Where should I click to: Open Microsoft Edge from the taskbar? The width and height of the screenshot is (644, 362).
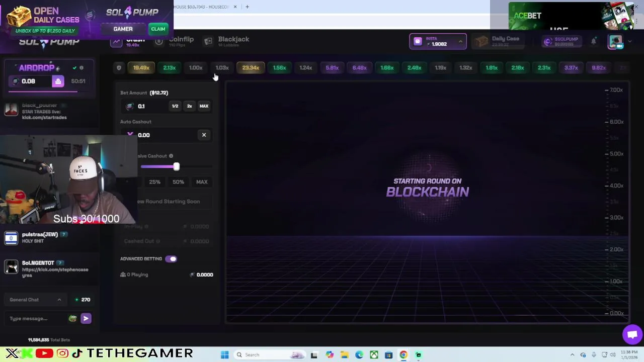click(x=359, y=355)
